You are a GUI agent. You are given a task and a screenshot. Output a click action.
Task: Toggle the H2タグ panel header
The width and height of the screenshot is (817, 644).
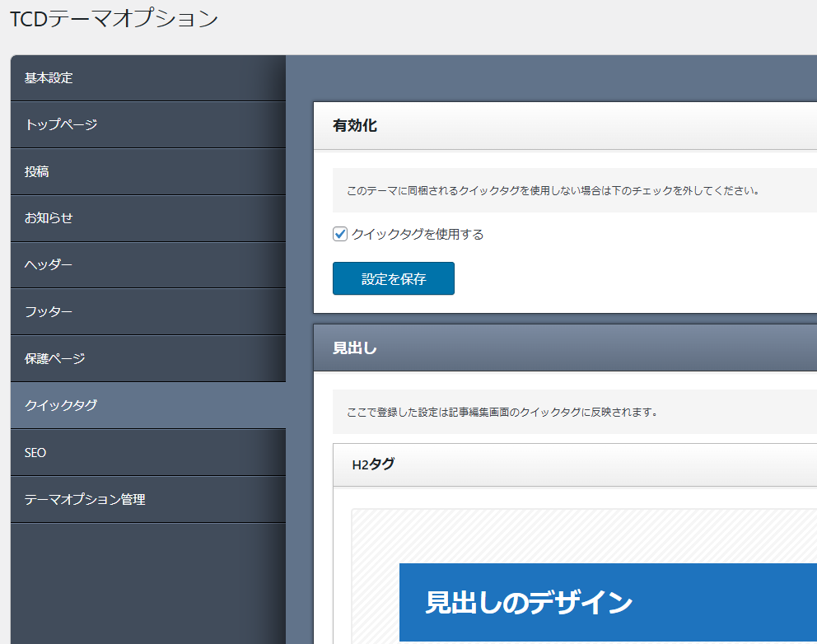(x=575, y=464)
